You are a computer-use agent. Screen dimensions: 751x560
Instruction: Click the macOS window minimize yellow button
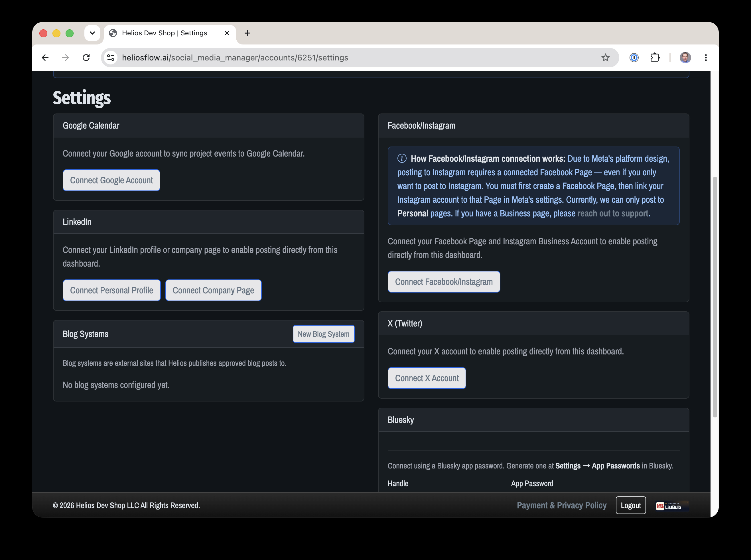pyautogui.click(x=56, y=33)
